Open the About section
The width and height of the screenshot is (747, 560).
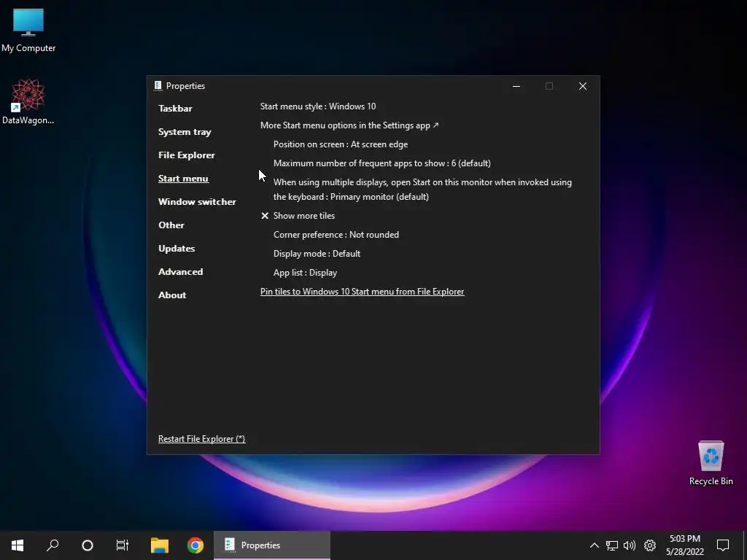click(x=172, y=295)
